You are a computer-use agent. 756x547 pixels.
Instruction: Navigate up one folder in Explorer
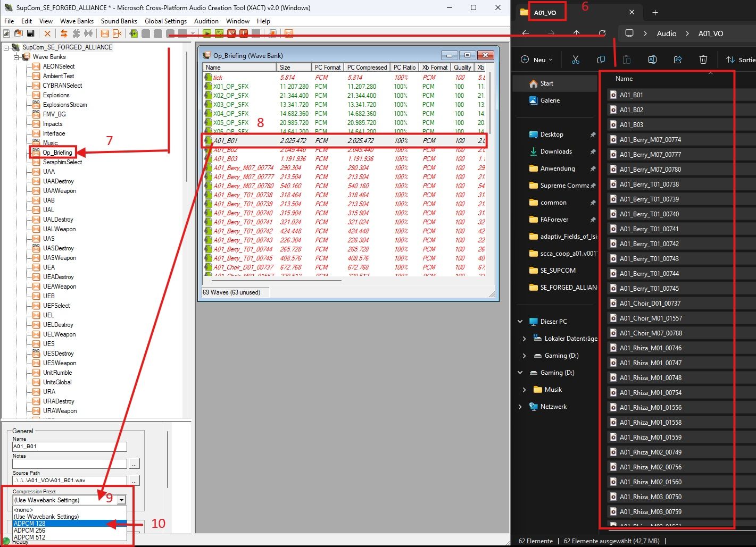577,33
